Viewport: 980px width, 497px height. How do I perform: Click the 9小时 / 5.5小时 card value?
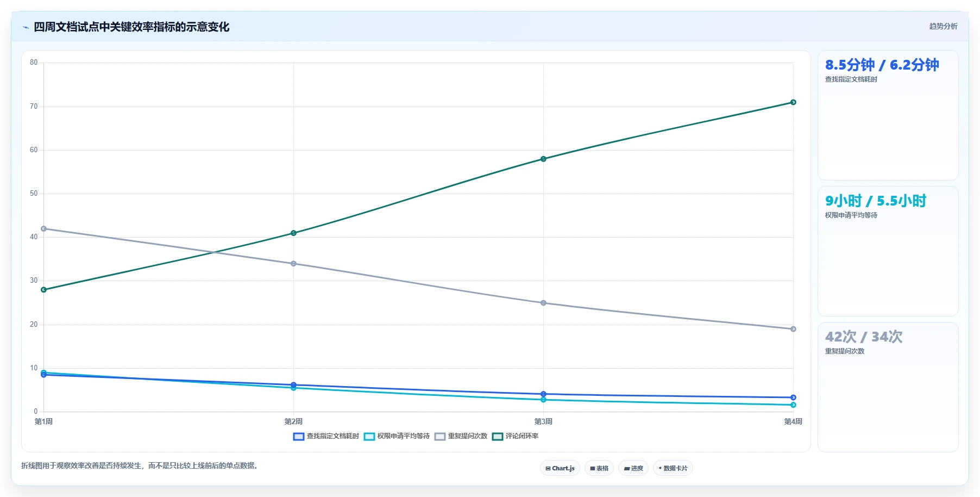click(875, 201)
